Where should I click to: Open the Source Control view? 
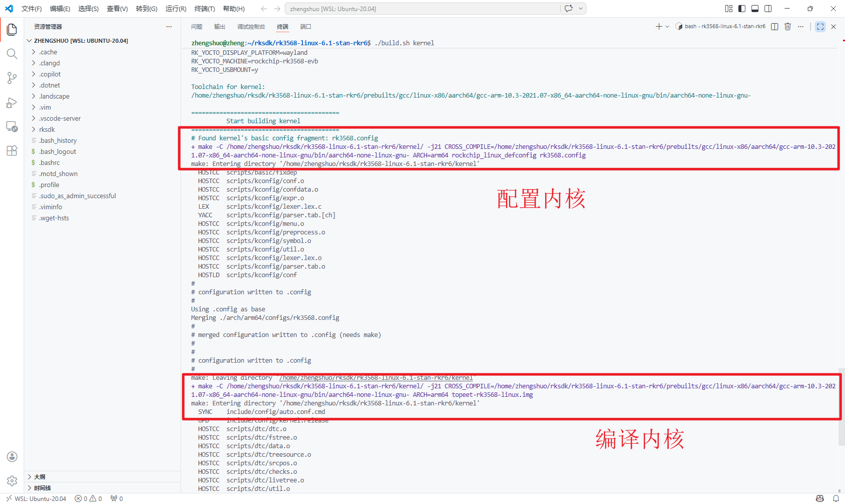pyautogui.click(x=12, y=78)
